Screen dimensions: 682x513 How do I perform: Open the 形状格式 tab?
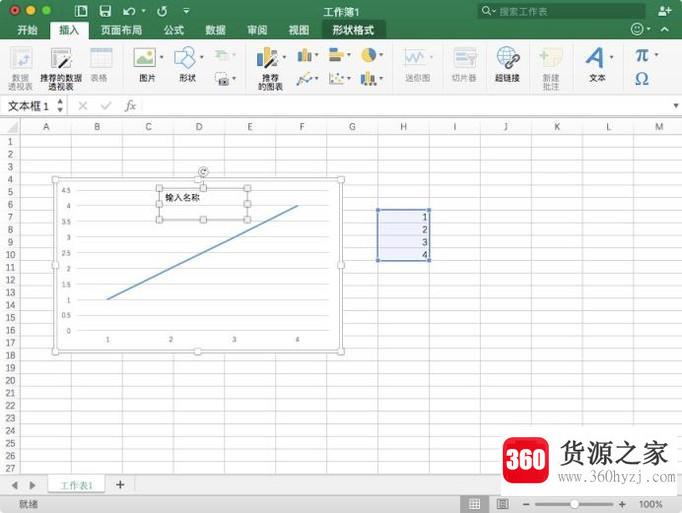(x=353, y=30)
